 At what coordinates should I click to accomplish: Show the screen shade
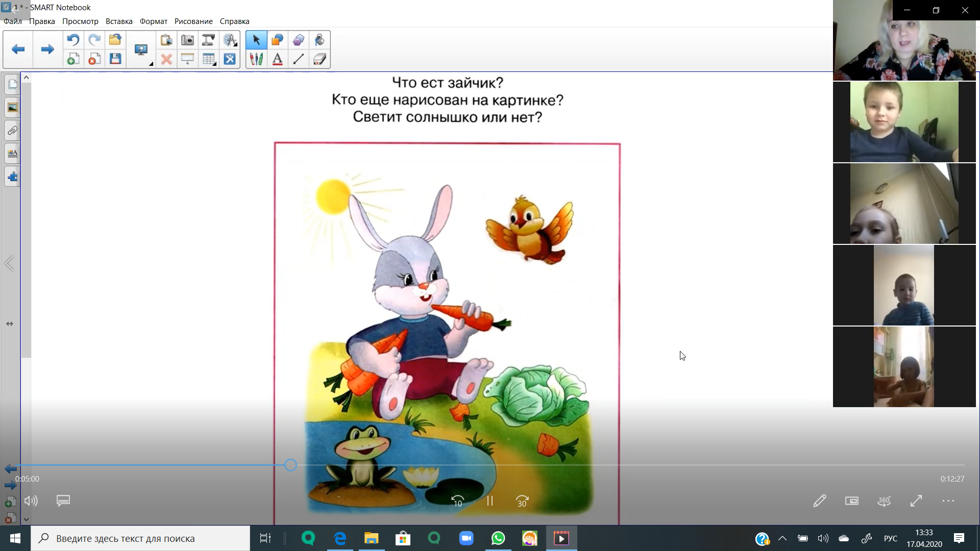[188, 59]
